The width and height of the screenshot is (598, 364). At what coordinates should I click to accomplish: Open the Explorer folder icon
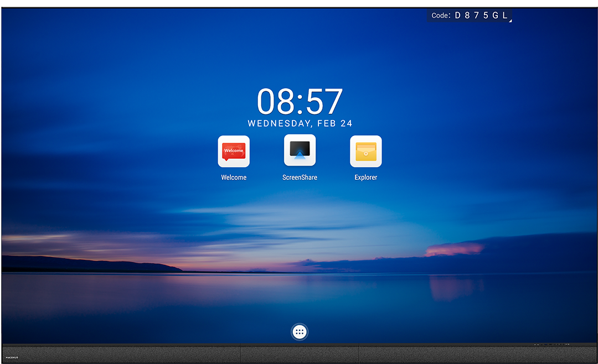point(365,151)
